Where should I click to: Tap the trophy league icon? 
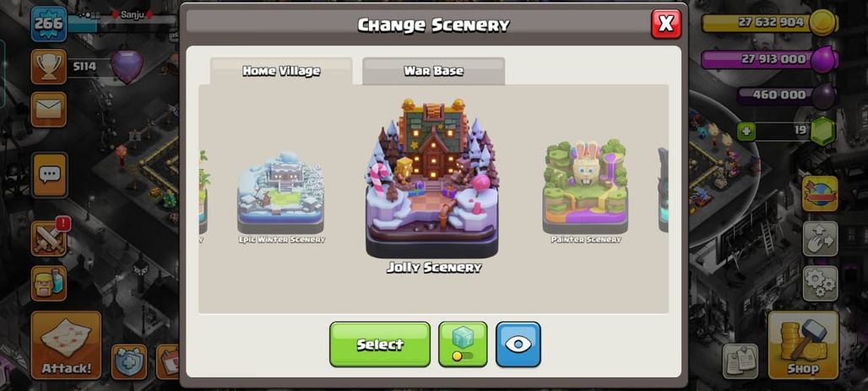tap(49, 67)
